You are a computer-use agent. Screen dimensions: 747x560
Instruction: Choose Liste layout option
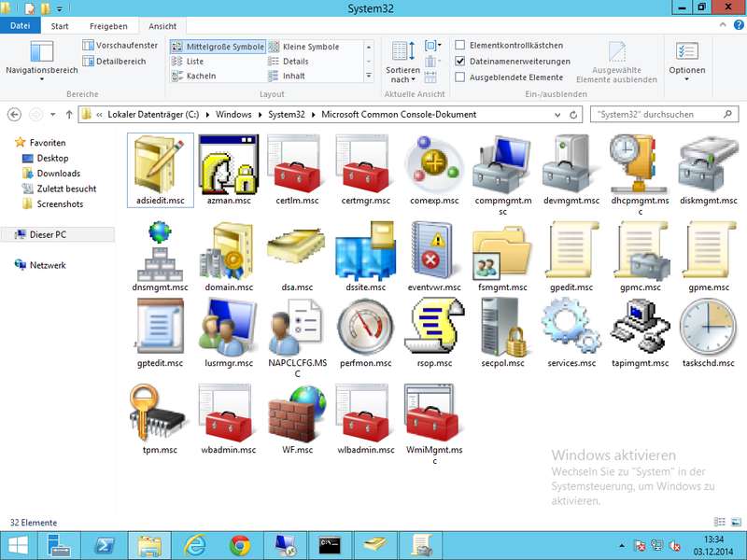click(188, 62)
